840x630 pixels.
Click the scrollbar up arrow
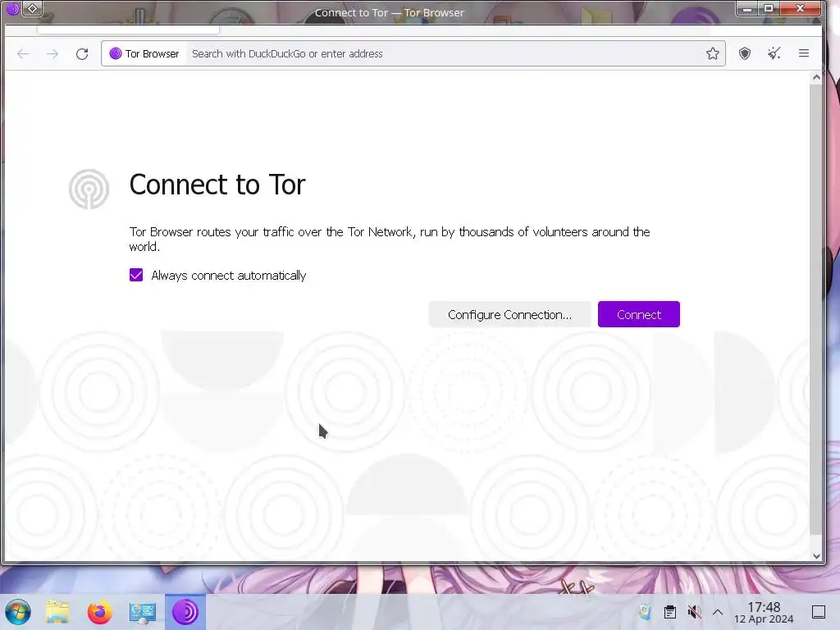[816, 78]
